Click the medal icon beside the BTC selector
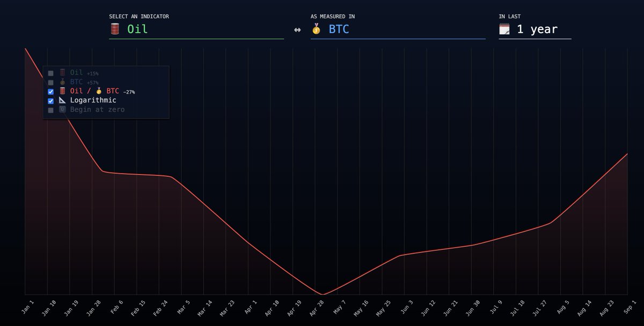Screen dimensions: 644x326 click(x=316, y=29)
